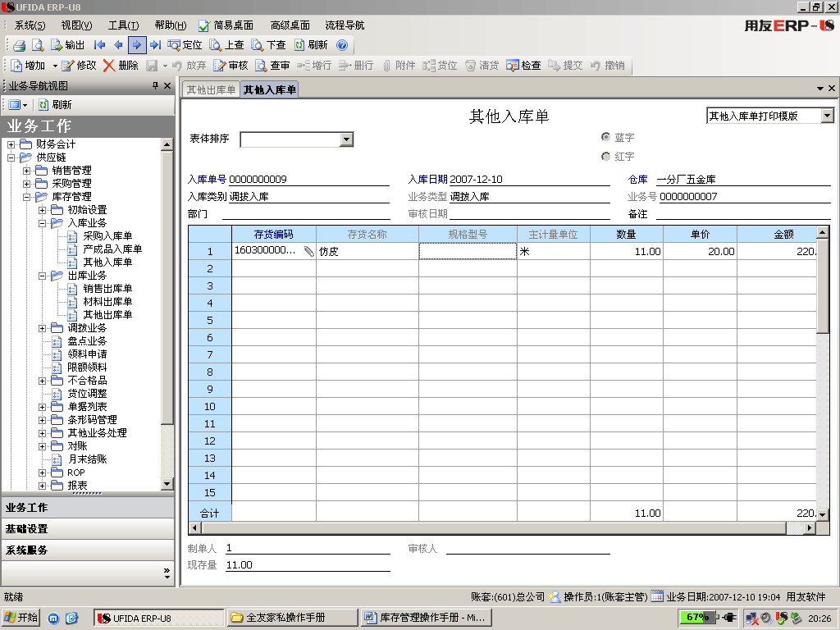Open the 视图(V) menu
This screenshot has width=840, height=630.
coord(76,25)
